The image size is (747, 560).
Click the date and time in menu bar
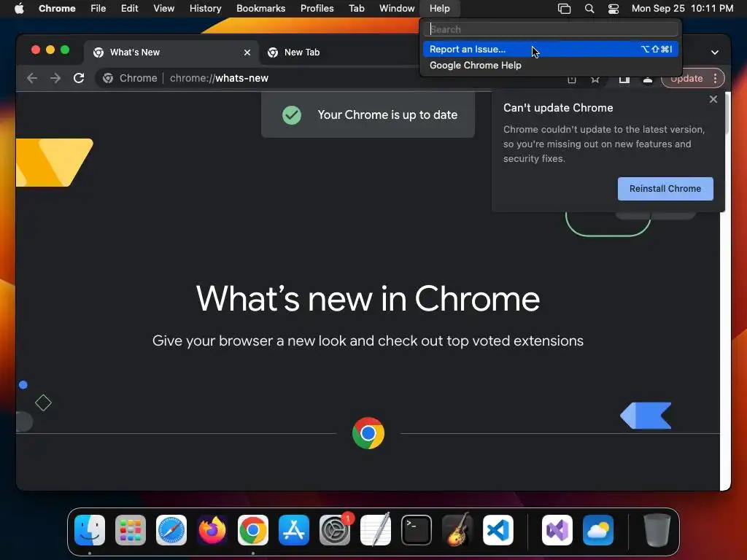[x=682, y=8]
